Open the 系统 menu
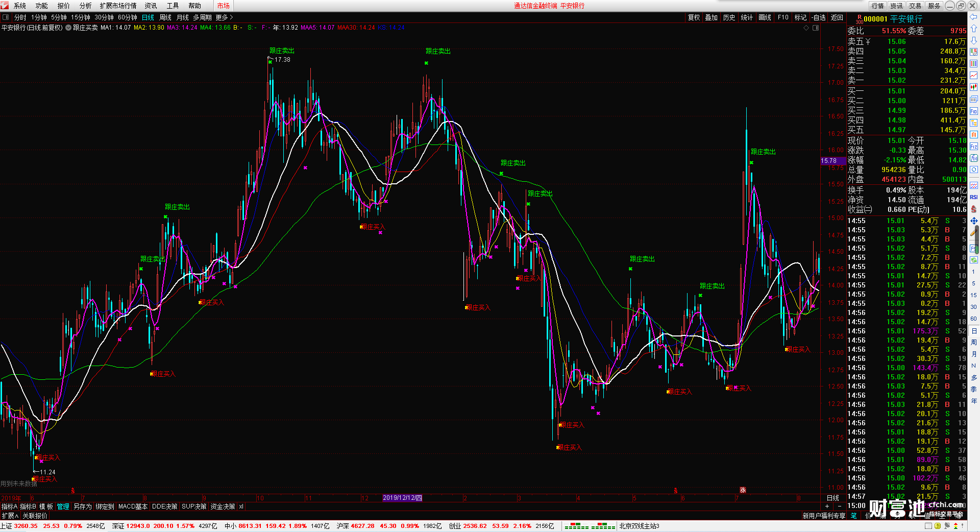Viewport: 980px width, 532px height. (20, 6)
